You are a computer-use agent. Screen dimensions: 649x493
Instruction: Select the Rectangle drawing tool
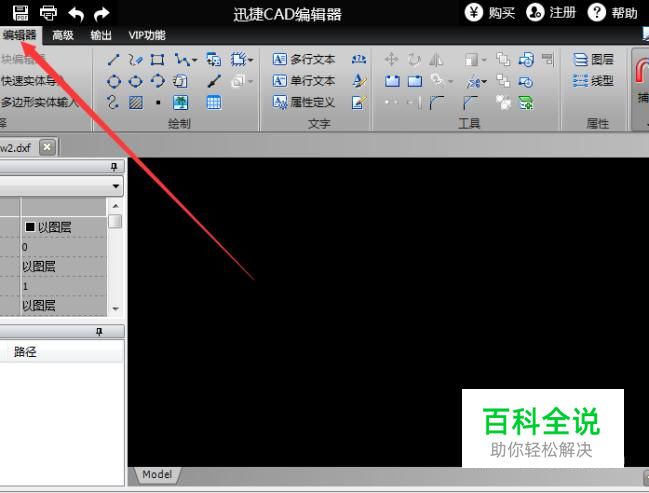pos(157,60)
